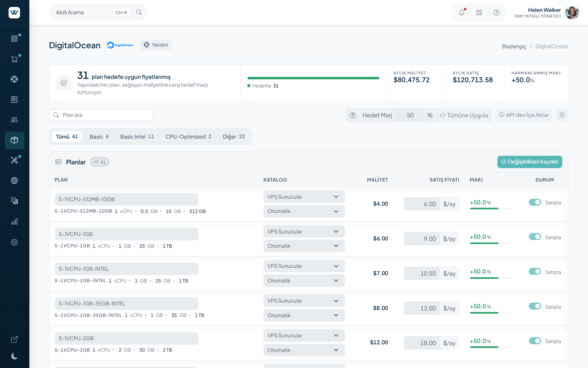
Task: Click the 41 plans count badge
Action: point(100,162)
